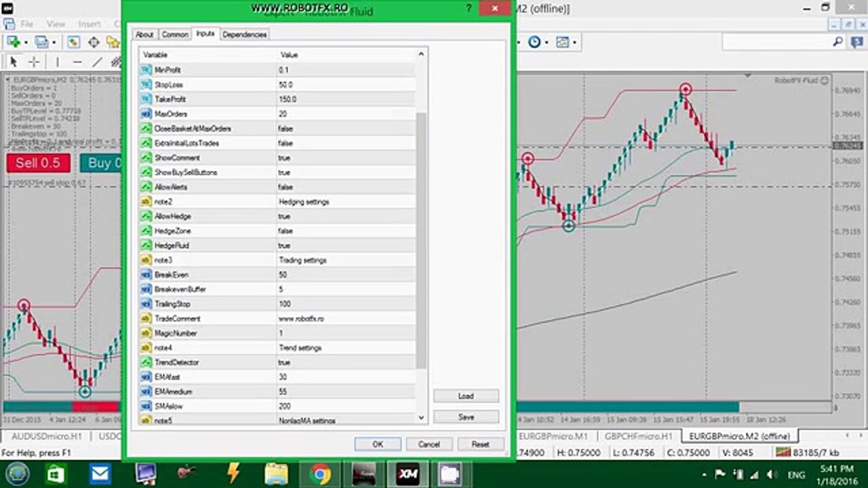The width and height of the screenshot is (868, 488).
Task: Show hidden tray icons arrow
Action: click(704, 474)
